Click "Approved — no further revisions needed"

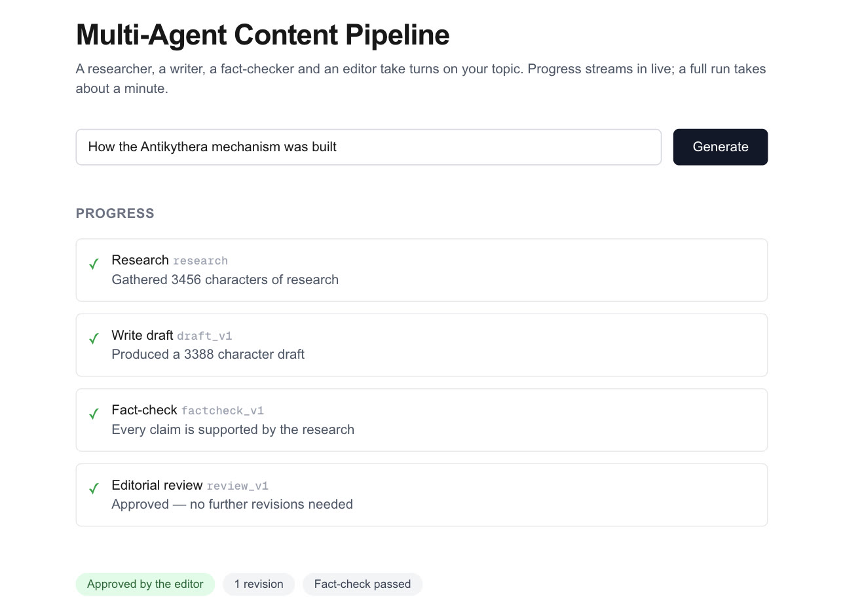233,504
